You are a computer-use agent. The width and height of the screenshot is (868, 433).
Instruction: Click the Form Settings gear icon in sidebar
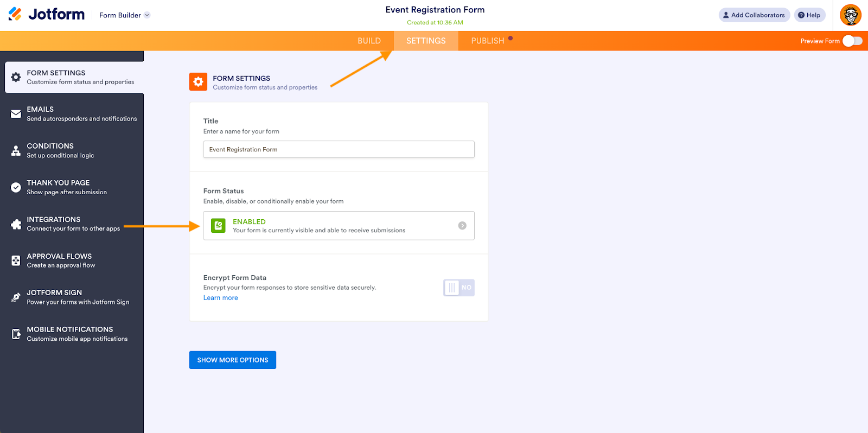tap(16, 77)
